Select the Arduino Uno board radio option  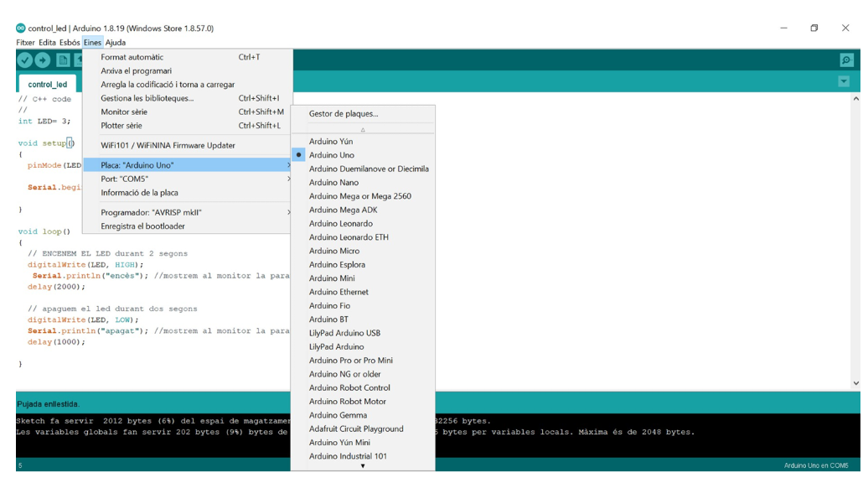332,155
